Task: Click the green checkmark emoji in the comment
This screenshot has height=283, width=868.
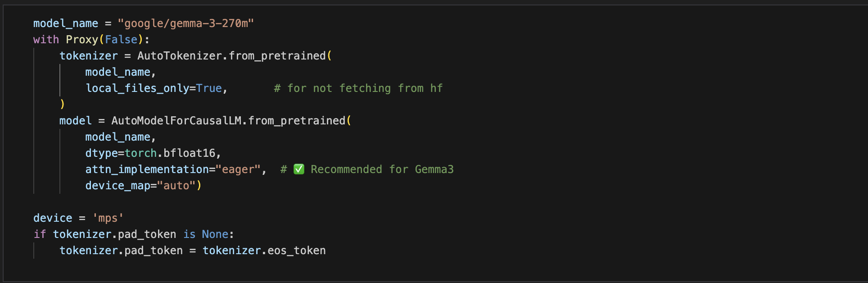Action: click(x=299, y=169)
